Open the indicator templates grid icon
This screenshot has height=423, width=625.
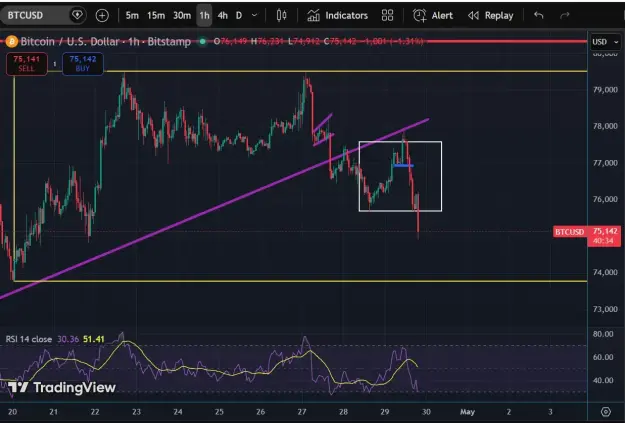coord(387,16)
